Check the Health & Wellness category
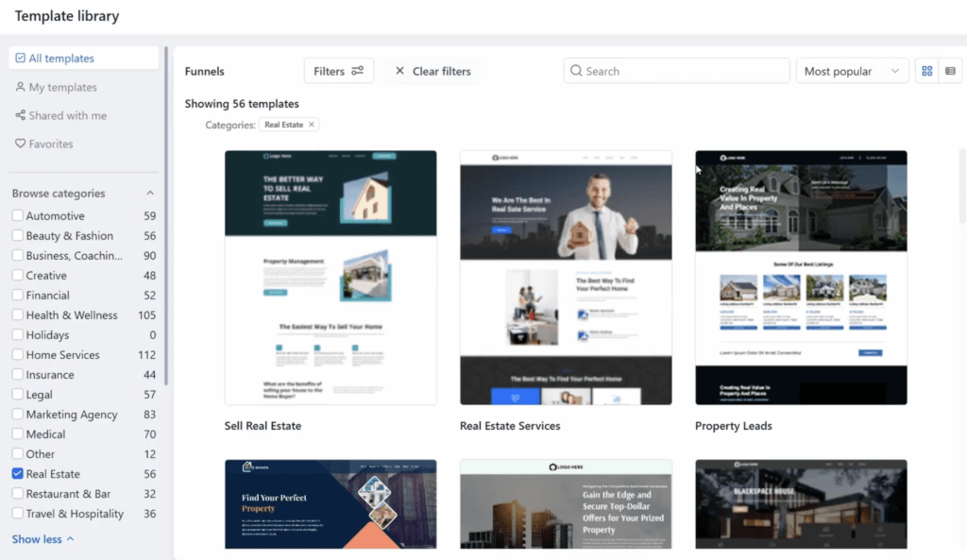 [x=17, y=314]
